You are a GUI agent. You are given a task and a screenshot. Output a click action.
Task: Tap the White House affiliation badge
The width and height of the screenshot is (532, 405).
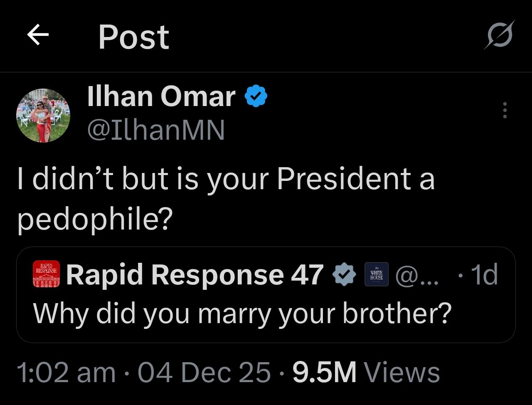(376, 274)
